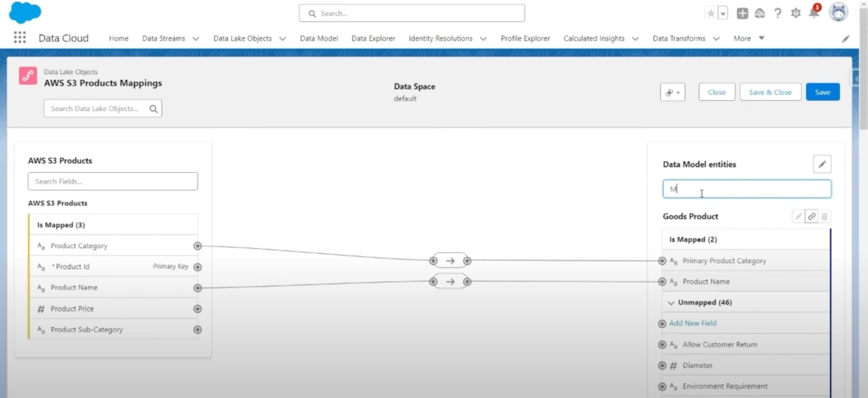Click the Save & Close button
Viewport: 868px width, 398px height.
(770, 92)
